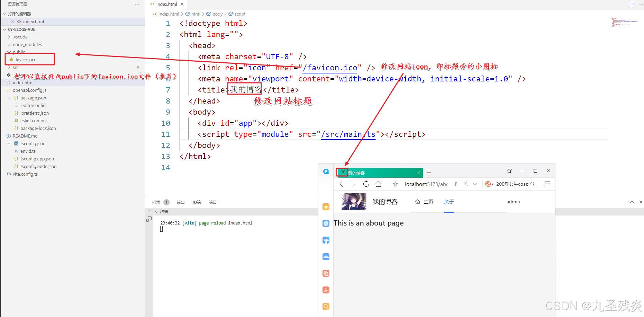
Task: Close the index.html editor tab
Action: 182,4
